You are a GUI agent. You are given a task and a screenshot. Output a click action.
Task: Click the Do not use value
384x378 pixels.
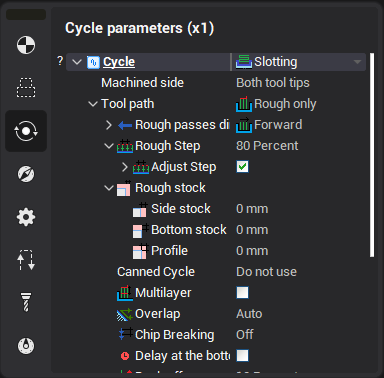(x=267, y=272)
